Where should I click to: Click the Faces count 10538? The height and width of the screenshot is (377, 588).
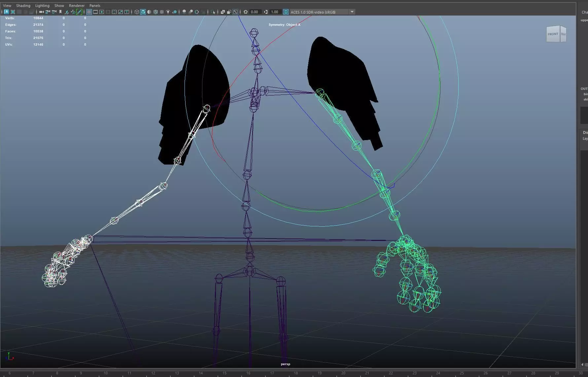pos(38,31)
